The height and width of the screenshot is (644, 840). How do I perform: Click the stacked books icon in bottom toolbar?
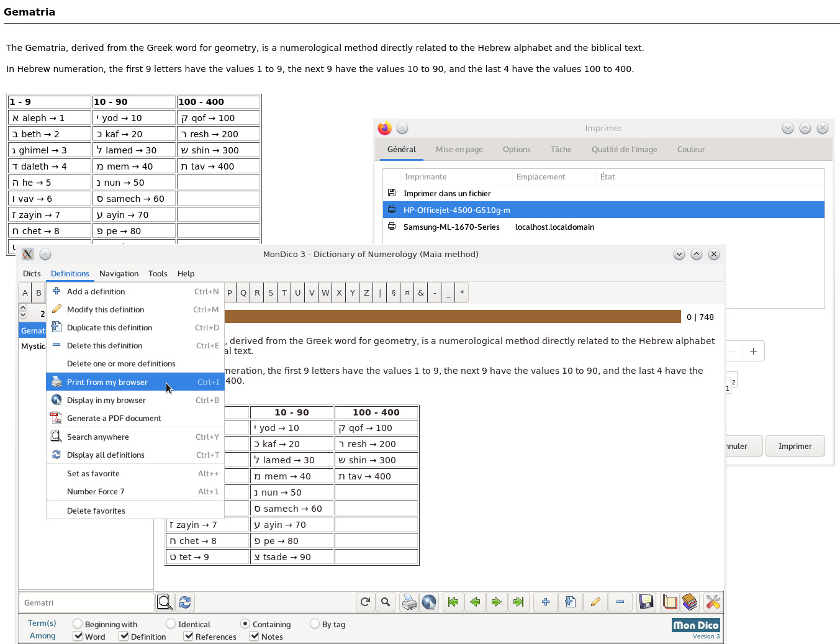(x=690, y=602)
